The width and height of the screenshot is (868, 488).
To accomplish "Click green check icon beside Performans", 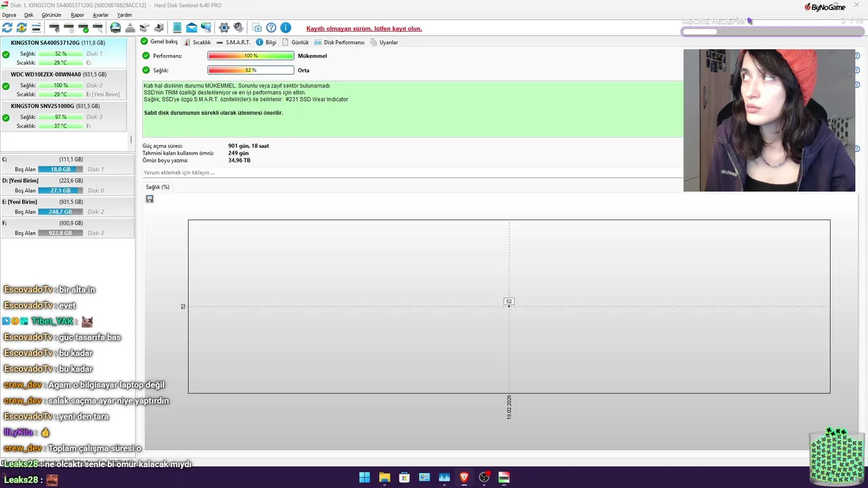I will pyautogui.click(x=146, y=56).
